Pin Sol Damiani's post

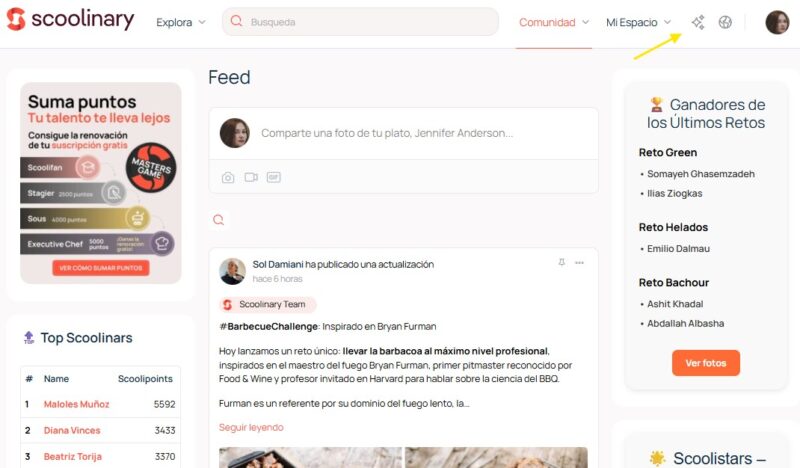[x=561, y=262]
